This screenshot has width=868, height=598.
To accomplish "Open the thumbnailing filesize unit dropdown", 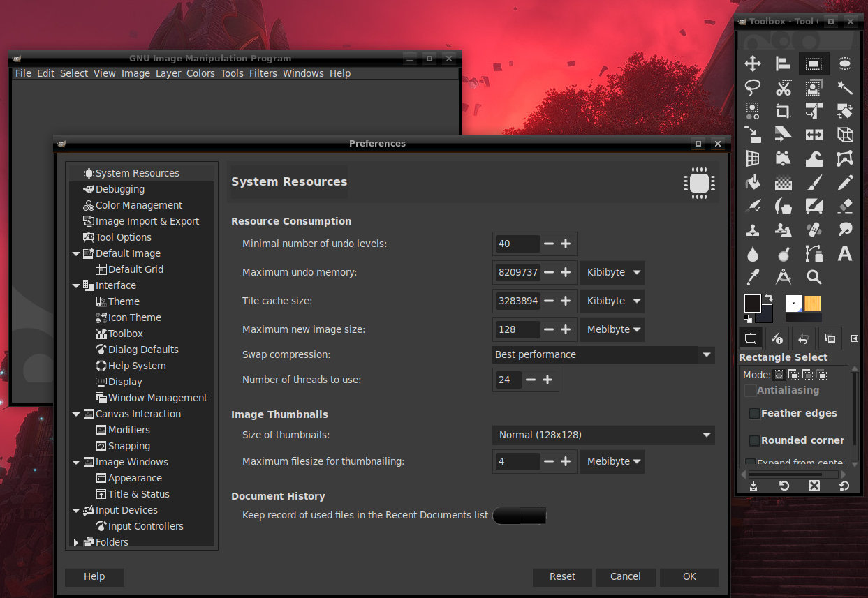I will 612,461.
